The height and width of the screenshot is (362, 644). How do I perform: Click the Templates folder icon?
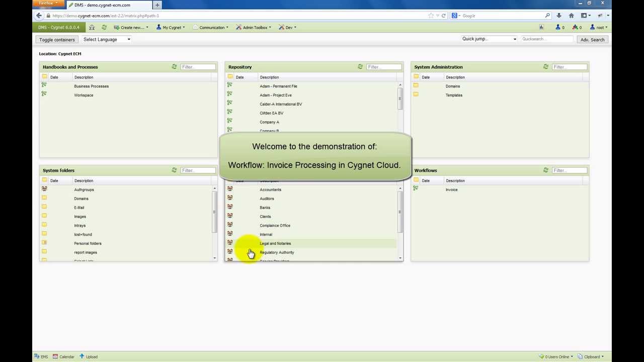(416, 95)
